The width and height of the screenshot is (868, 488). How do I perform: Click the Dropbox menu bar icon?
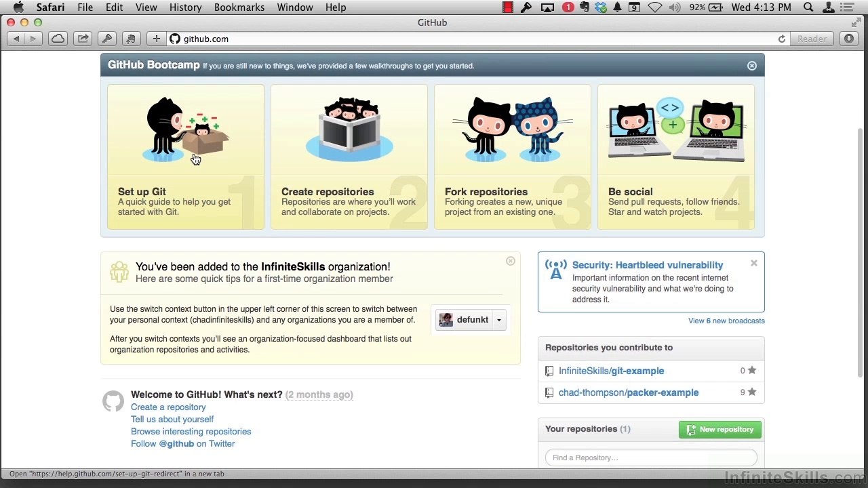601,7
